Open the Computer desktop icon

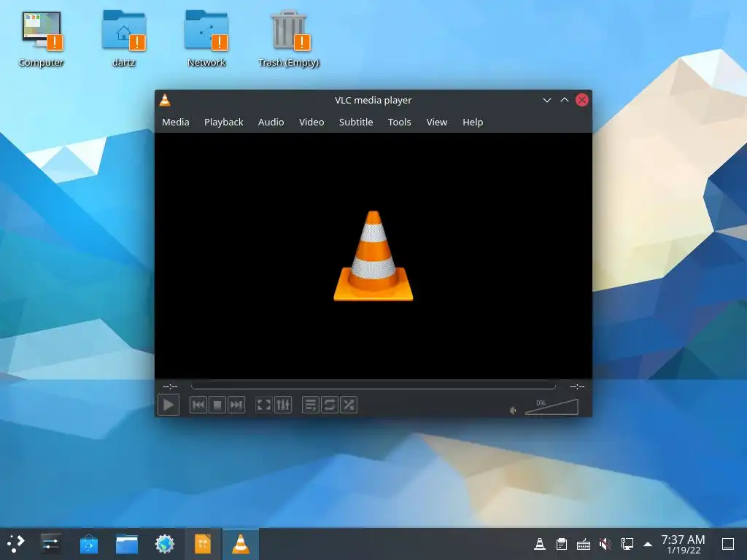coord(42,39)
